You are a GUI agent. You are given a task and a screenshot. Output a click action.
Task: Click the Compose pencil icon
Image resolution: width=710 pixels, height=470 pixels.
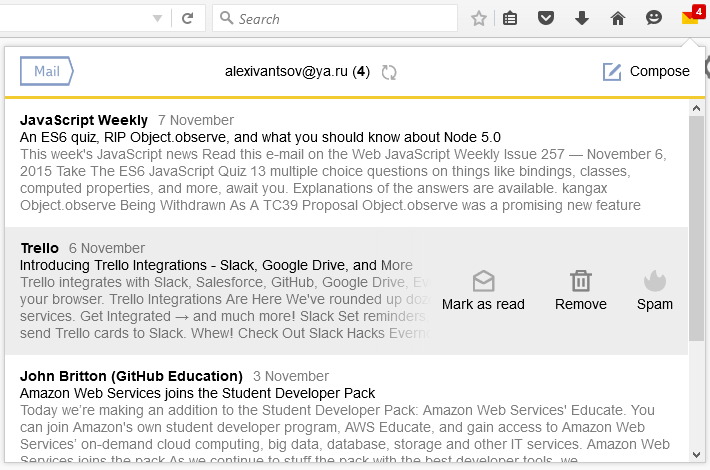pyautogui.click(x=612, y=72)
